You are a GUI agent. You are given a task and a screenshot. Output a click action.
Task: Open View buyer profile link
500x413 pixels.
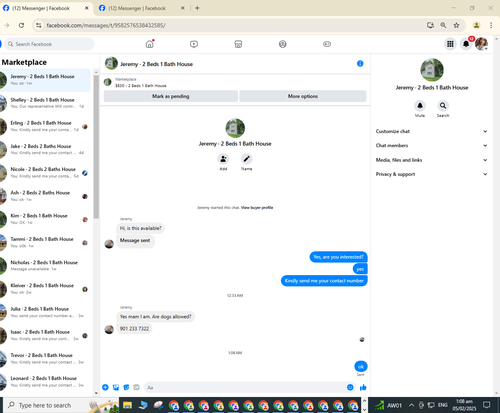coord(257,207)
